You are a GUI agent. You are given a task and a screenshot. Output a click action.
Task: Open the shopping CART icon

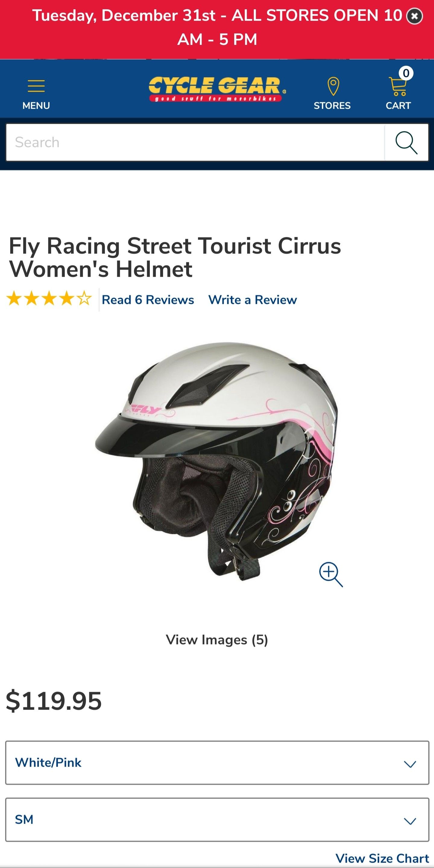[398, 87]
